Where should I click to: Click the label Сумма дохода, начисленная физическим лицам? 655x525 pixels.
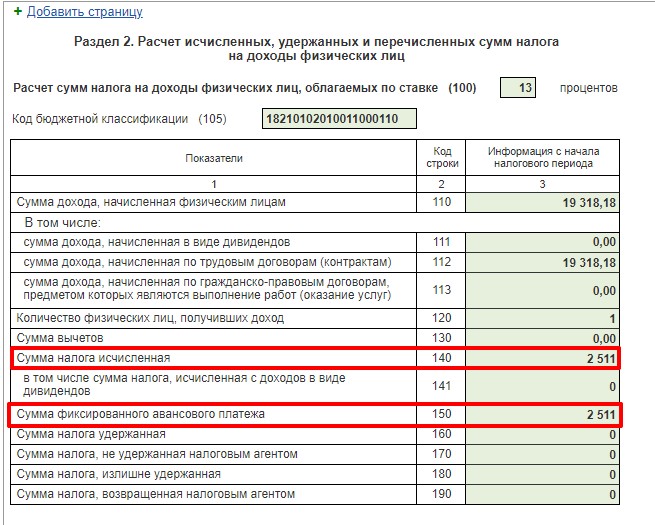click(151, 202)
